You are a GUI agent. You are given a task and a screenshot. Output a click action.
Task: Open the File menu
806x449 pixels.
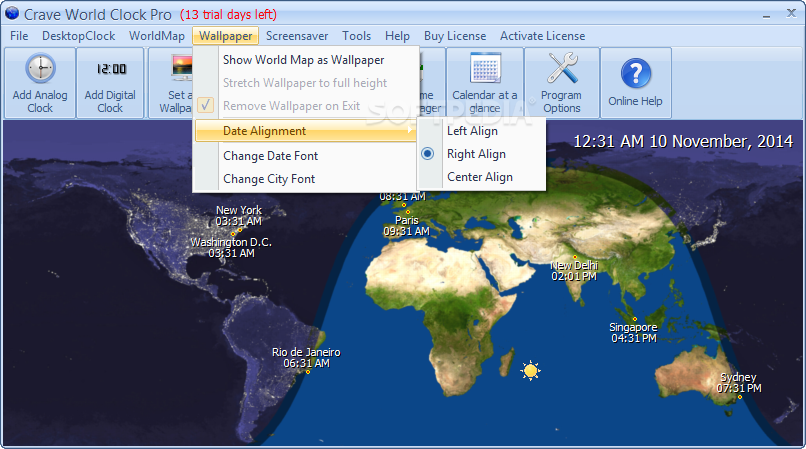tap(20, 36)
